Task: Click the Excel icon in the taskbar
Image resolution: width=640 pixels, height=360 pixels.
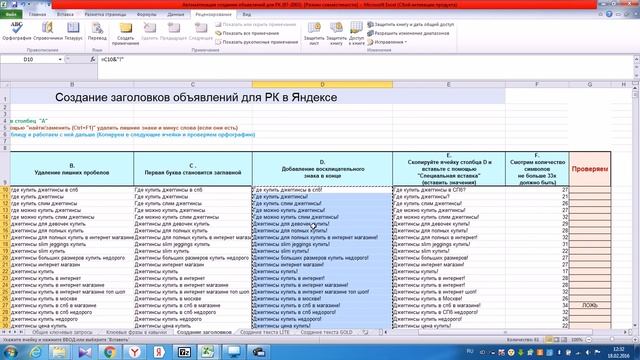Action: click(x=208, y=352)
